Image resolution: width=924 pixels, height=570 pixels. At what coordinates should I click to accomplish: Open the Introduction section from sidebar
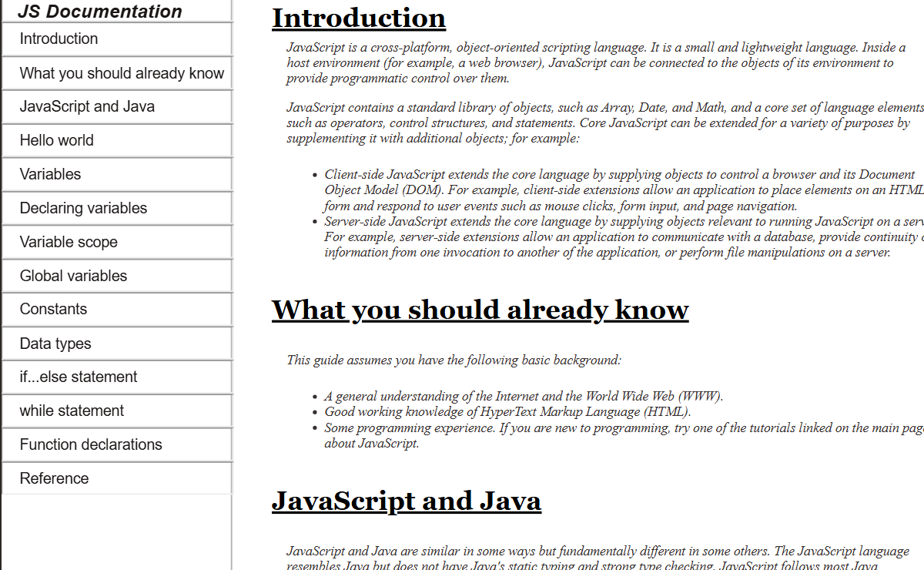[59, 39]
